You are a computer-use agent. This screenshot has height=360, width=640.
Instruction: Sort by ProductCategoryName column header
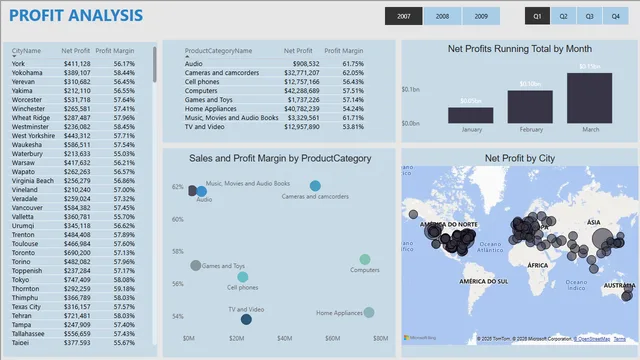point(218,51)
